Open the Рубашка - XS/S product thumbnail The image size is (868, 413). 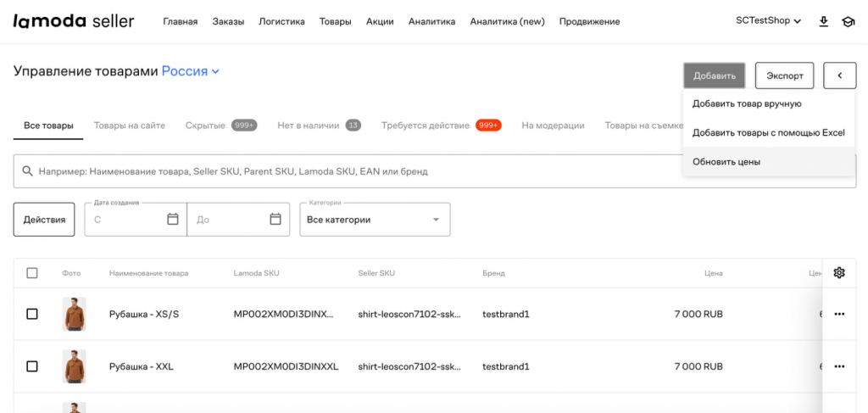tap(74, 314)
